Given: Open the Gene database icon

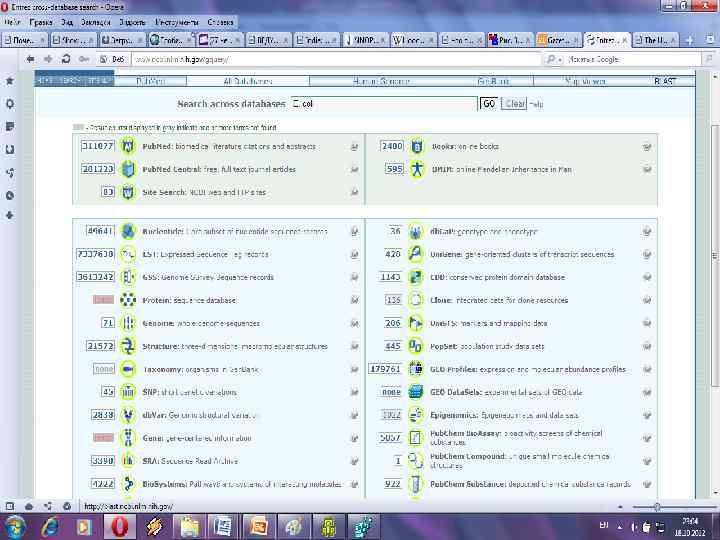Looking at the screenshot, I should [128, 438].
